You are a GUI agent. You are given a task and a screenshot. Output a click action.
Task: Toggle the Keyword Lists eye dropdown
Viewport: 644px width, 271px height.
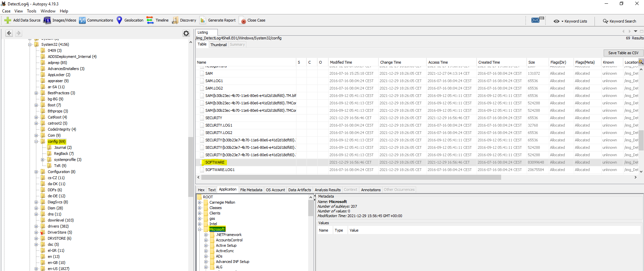click(x=557, y=21)
